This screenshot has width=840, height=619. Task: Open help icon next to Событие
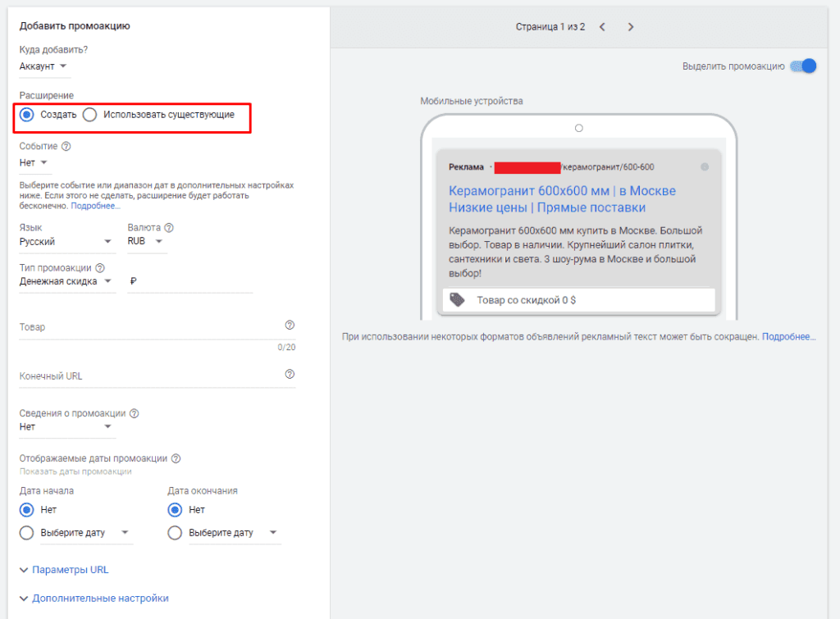point(66,146)
